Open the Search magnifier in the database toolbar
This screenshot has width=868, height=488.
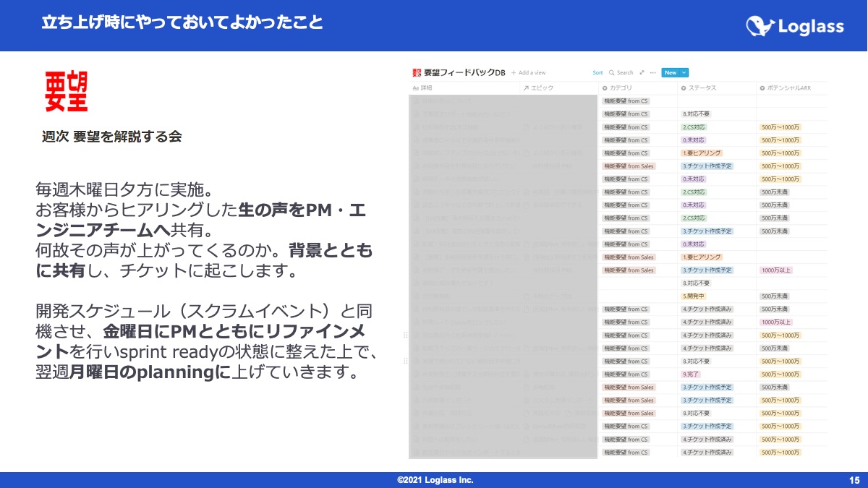(x=612, y=73)
